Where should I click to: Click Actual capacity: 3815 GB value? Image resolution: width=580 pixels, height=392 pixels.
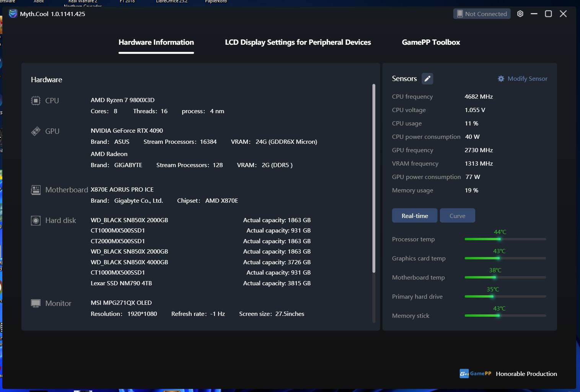[277, 283]
